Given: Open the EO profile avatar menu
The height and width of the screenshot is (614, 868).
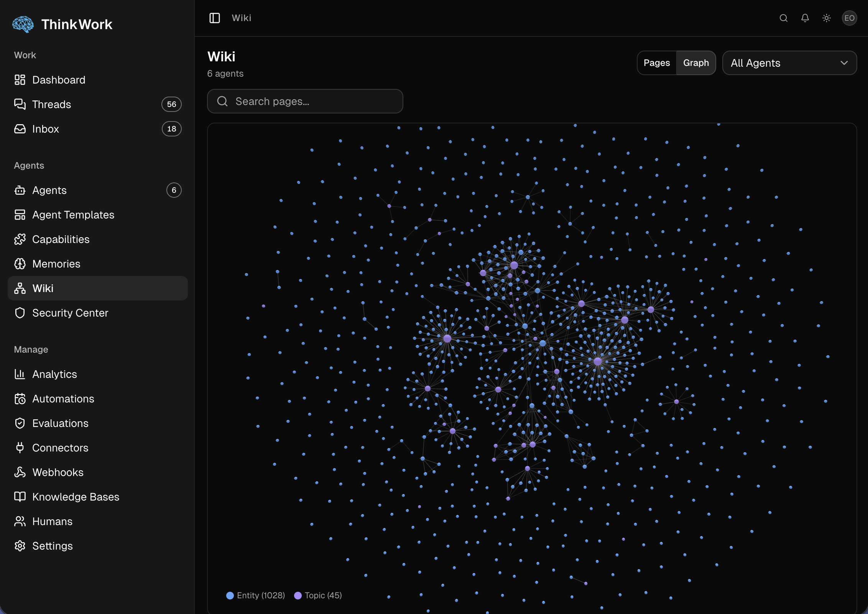Looking at the screenshot, I should (850, 18).
